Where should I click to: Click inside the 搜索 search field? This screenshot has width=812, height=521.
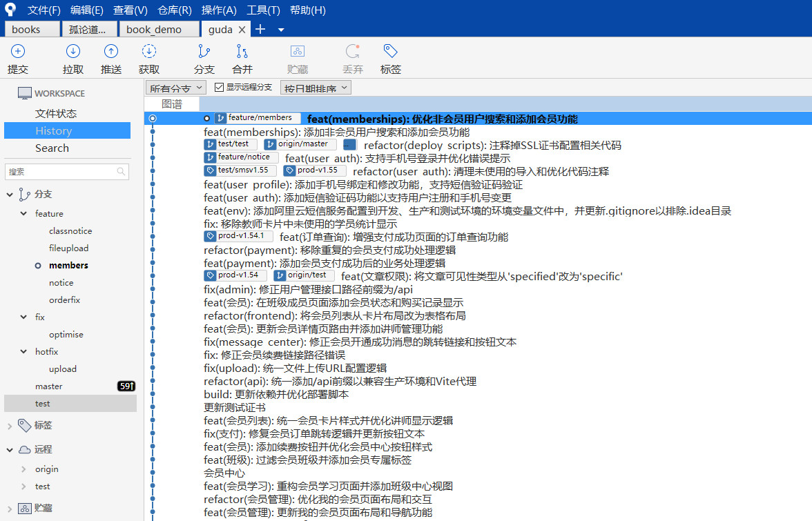(62, 173)
